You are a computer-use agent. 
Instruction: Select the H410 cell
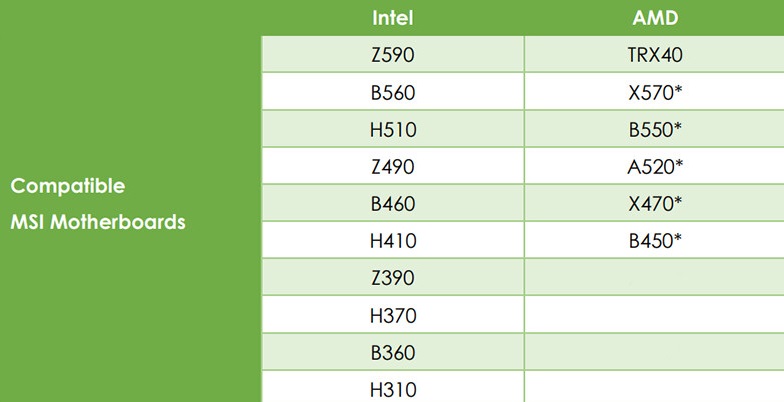coord(393,240)
